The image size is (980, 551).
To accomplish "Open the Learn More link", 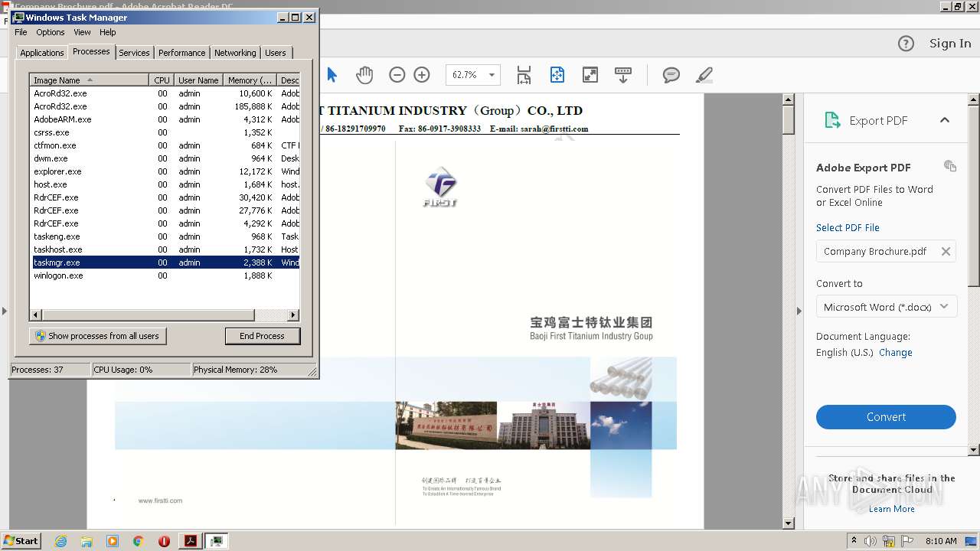I will [891, 509].
